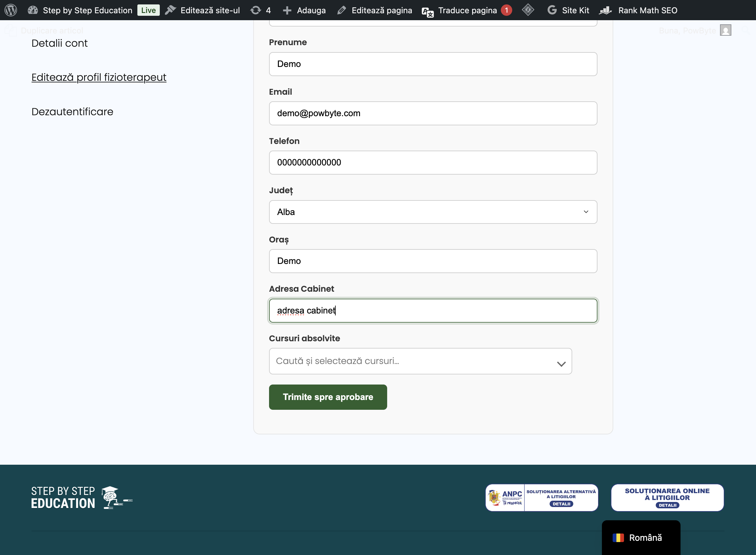Click Trimite spre aprobare button

(x=328, y=397)
